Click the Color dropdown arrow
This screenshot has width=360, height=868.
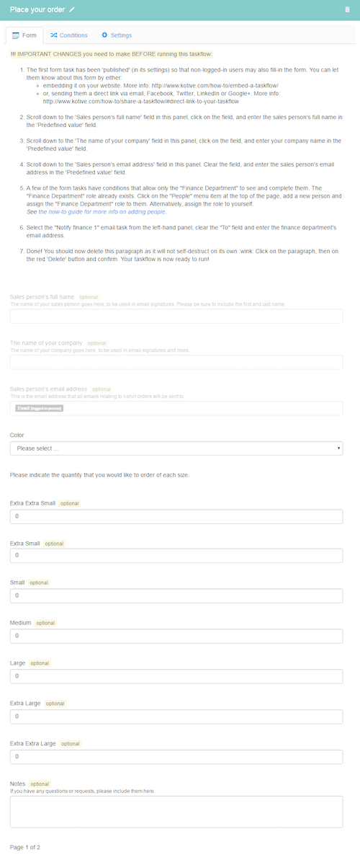point(338,448)
